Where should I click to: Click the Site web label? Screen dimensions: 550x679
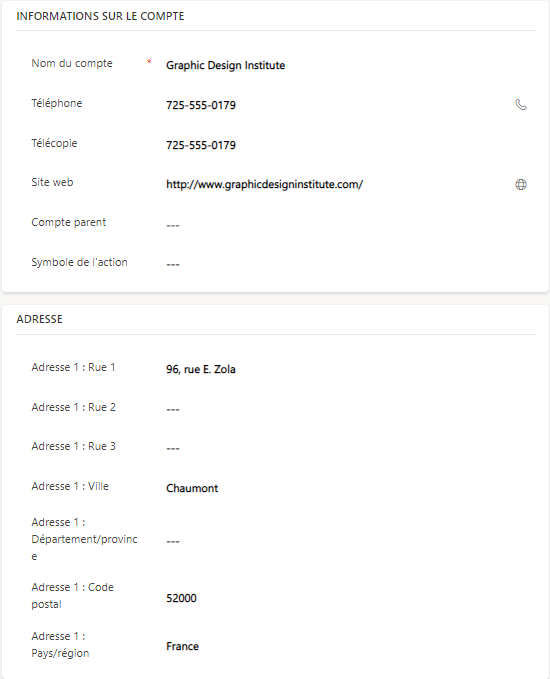[52, 182]
